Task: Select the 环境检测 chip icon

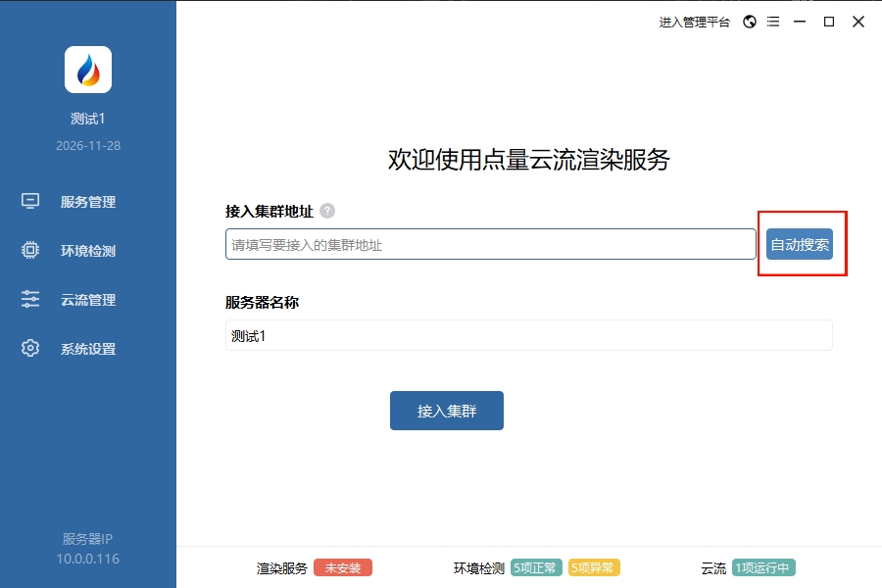Action: point(30,251)
